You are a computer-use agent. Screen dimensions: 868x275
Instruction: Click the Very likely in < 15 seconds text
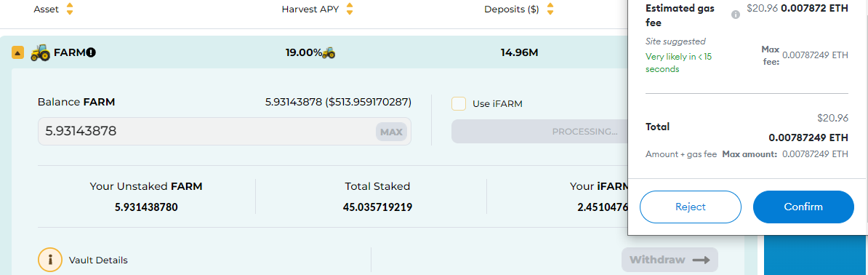click(679, 63)
